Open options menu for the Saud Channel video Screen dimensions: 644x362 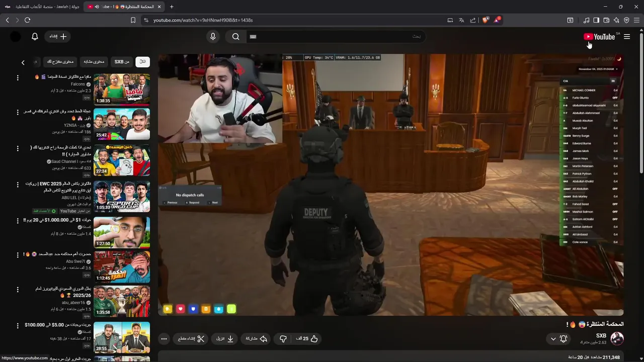click(18, 148)
